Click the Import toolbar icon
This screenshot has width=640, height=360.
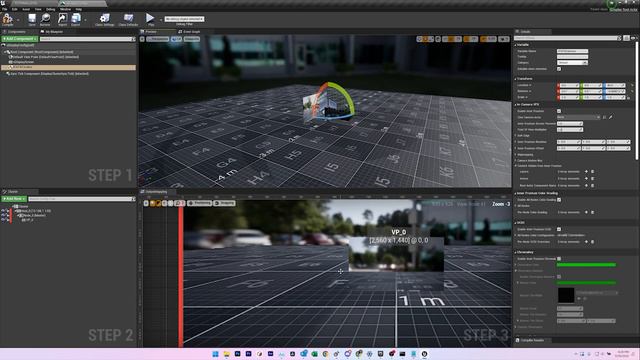(x=62, y=19)
